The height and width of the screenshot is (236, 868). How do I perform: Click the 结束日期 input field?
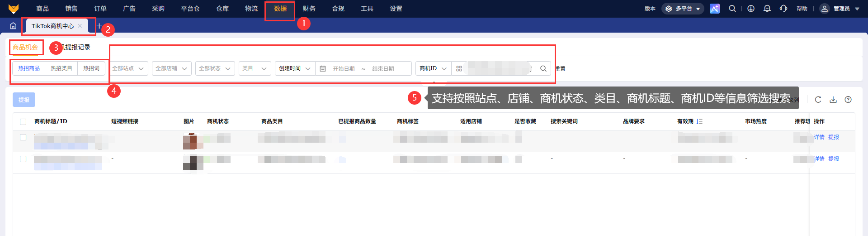[x=383, y=68]
